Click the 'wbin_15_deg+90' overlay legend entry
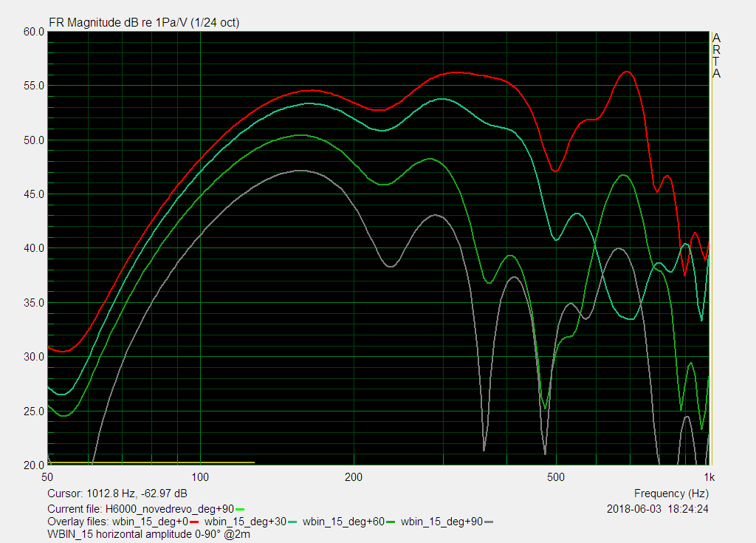The image size is (756, 543). 441,522
